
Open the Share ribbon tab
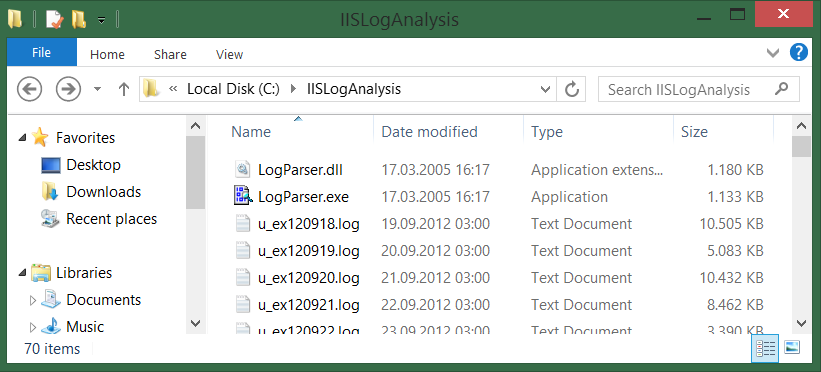tap(170, 54)
